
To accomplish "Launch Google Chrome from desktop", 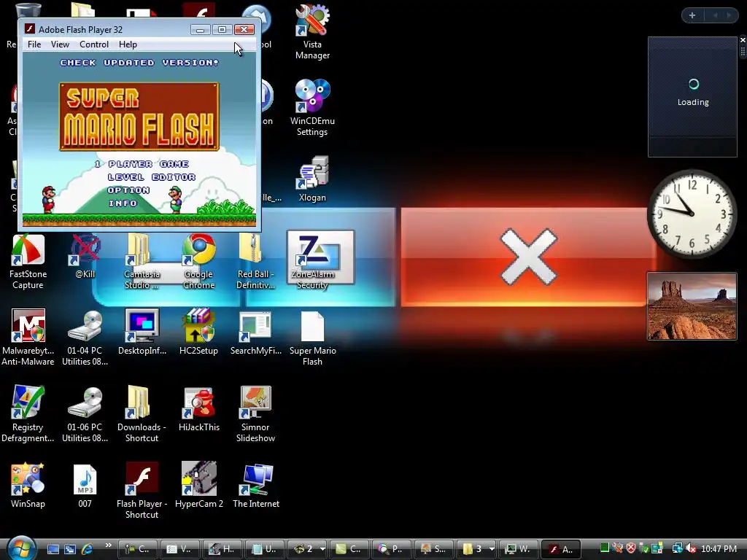I will point(198,262).
